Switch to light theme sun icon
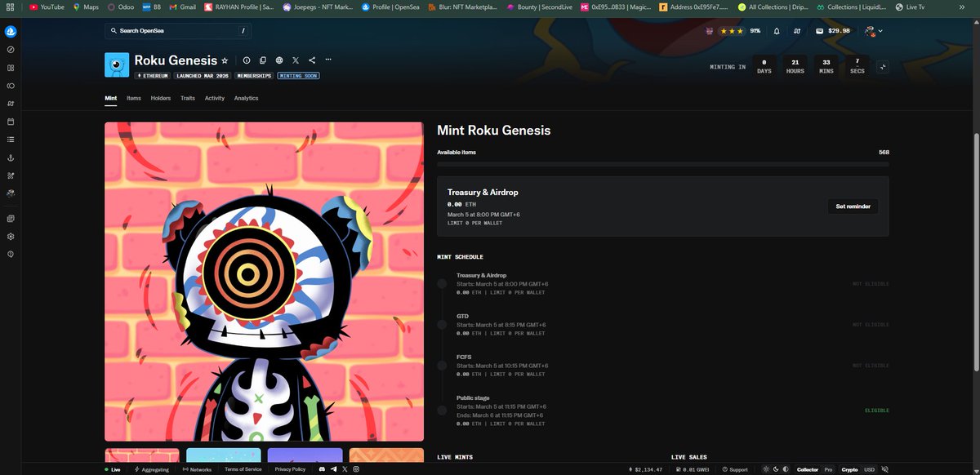980x475 pixels. (766, 469)
